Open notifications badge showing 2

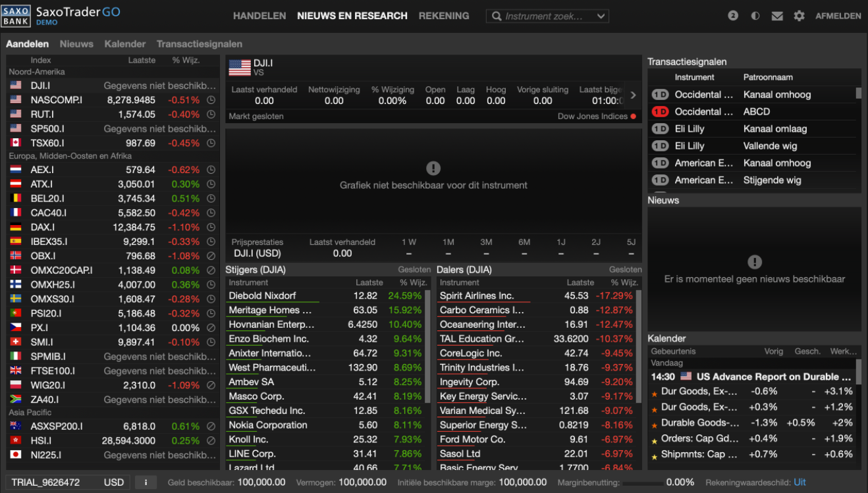click(733, 16)
